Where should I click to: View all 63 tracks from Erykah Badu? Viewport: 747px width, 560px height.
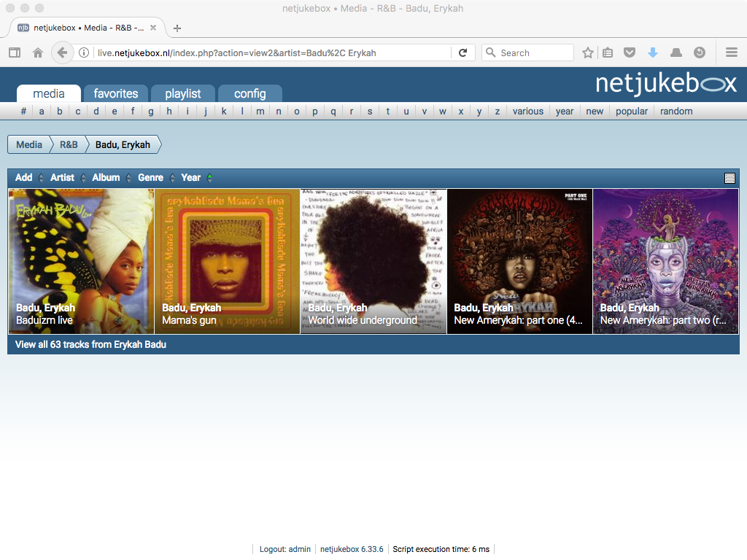[90, 344]
